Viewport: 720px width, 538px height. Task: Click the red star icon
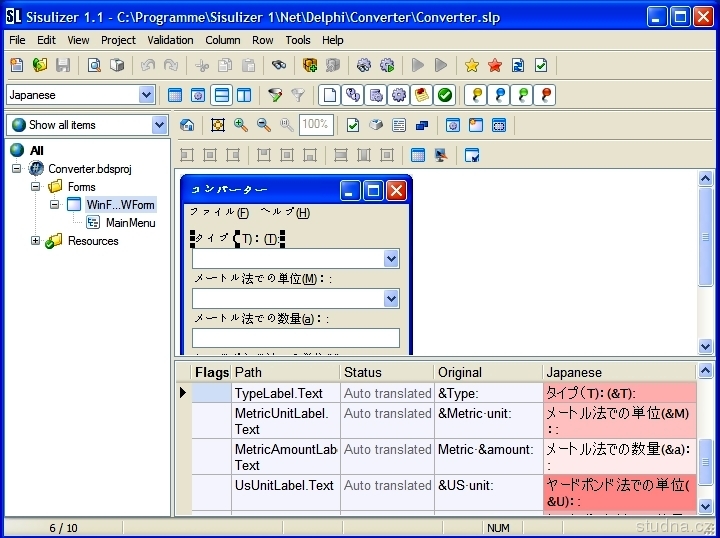point(495,66)
